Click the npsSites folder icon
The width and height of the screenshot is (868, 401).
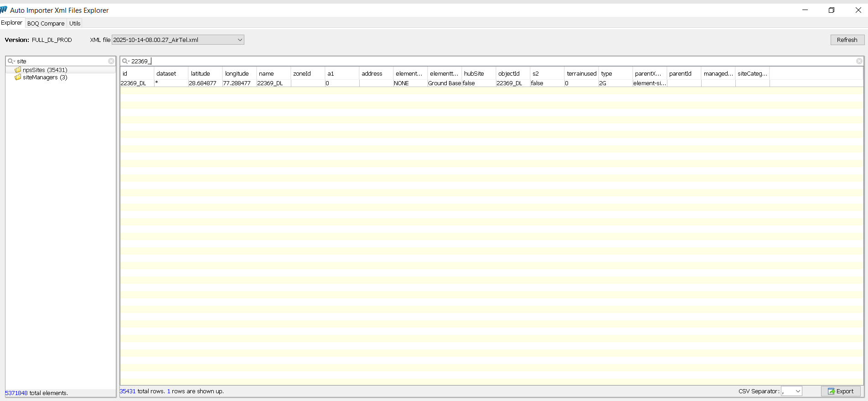[x=18, y=70]
